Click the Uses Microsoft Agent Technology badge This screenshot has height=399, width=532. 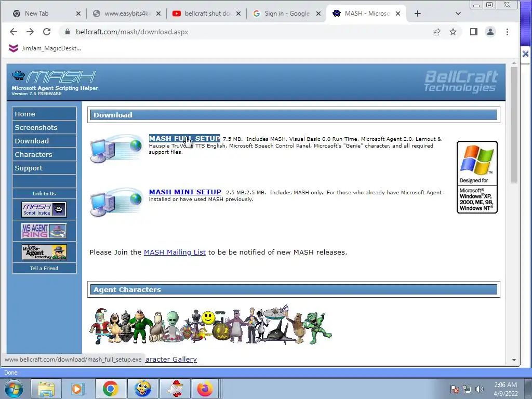coord(44,252)
